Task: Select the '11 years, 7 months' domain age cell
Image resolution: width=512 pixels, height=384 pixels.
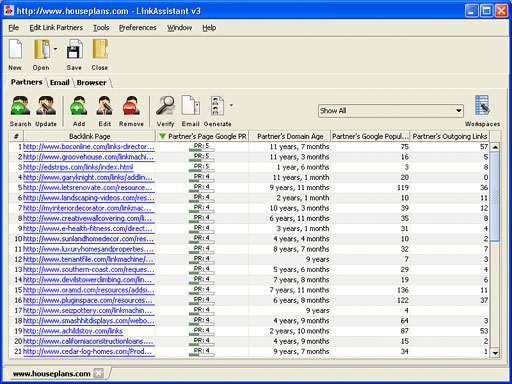Action: click(289, 147)
